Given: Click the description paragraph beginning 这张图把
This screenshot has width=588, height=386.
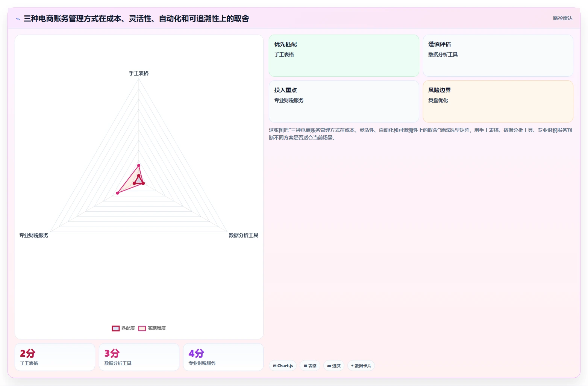Looking at the screenshot, I should tap(420, 134).
